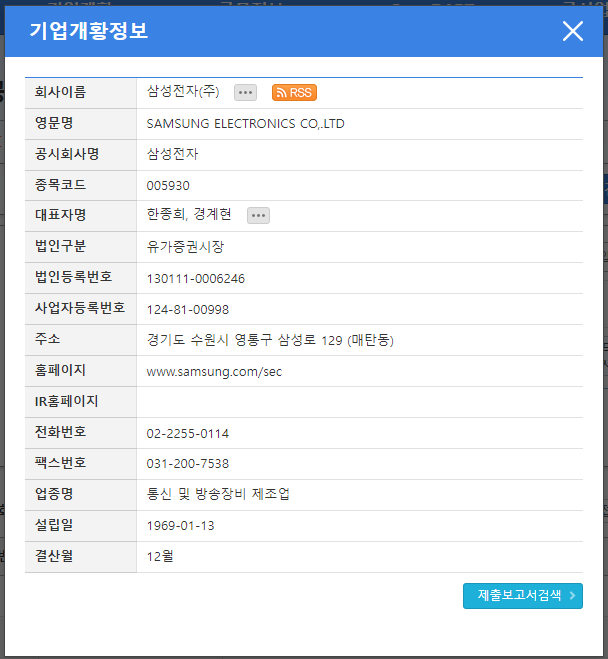Screen dimensions: 608x659
Task: Select address 경기도 수원시 영통구 삼성로 129
Action: (x=244, y=340)
